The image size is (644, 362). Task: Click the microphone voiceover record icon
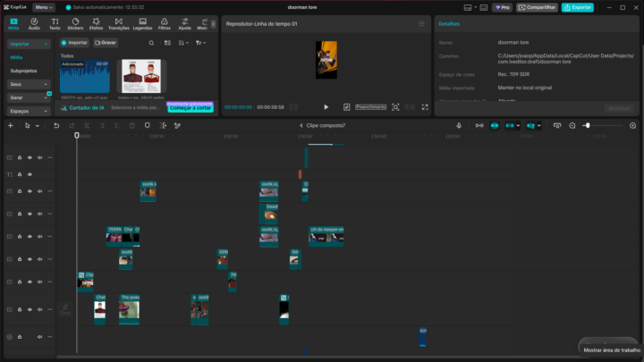(459, 126)
